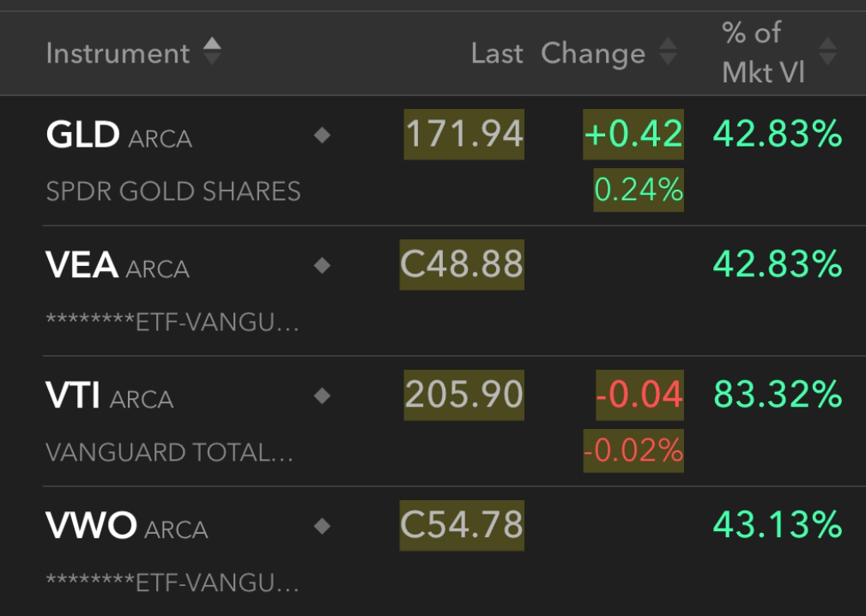The image size is (866, 616).
Task: Open the VWO ticker symbol
Action: [91, 525]
